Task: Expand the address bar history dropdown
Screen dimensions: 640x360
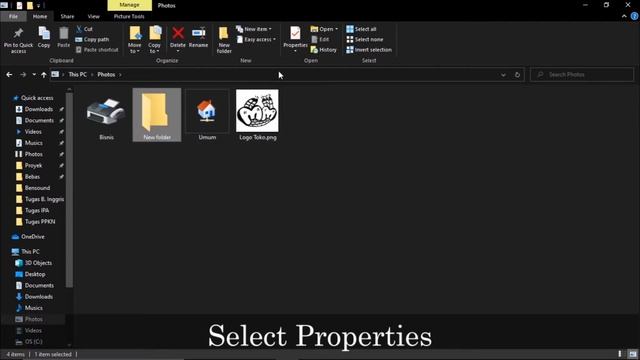Action: tap(503, 75)
